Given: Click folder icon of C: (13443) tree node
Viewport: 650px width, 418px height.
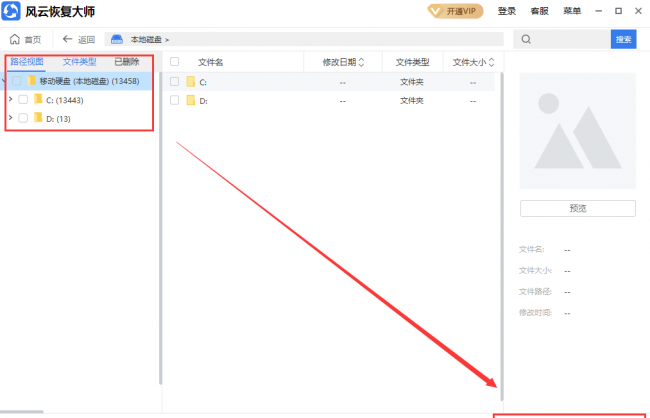Looking at the screenshot, I should (38, 100).
